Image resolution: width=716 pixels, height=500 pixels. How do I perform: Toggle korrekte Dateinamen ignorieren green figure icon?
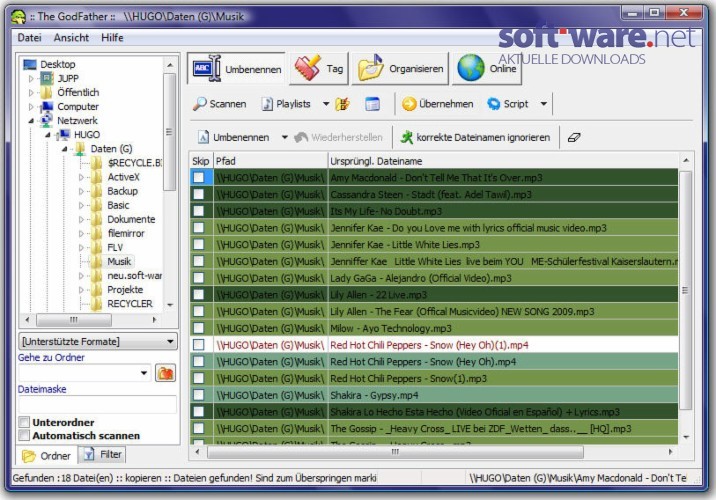pos(406,137)
